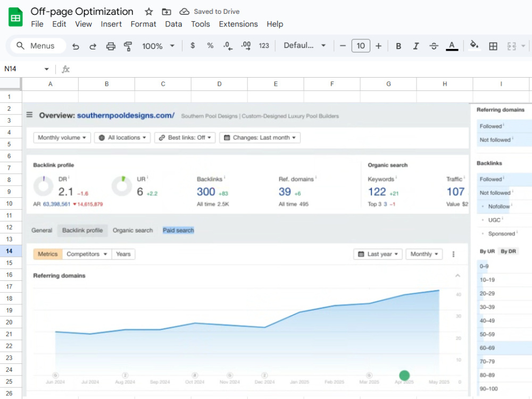Select the Metrics button
Screen dimensions: 532x399
click(x=48, y=254)
